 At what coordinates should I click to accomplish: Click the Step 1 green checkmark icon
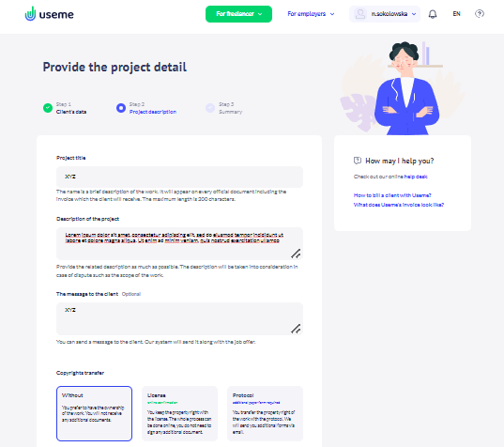[48, 108]
